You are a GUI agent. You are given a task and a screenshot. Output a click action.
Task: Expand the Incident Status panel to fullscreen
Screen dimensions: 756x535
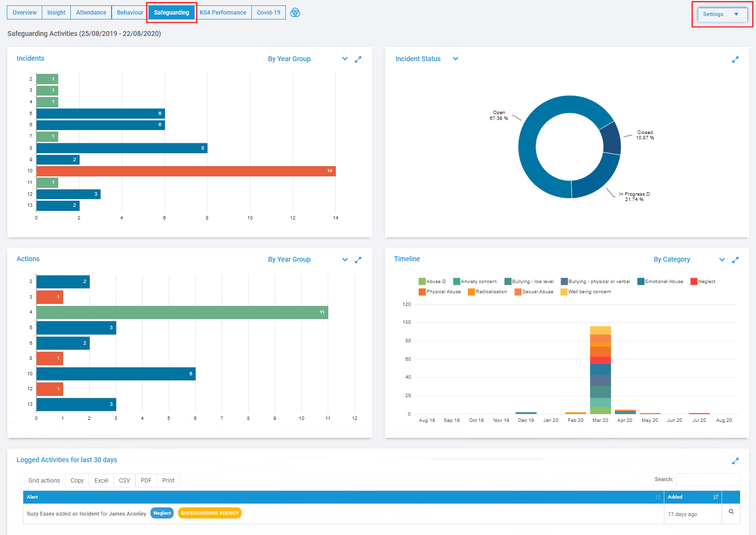pos(736,59)
